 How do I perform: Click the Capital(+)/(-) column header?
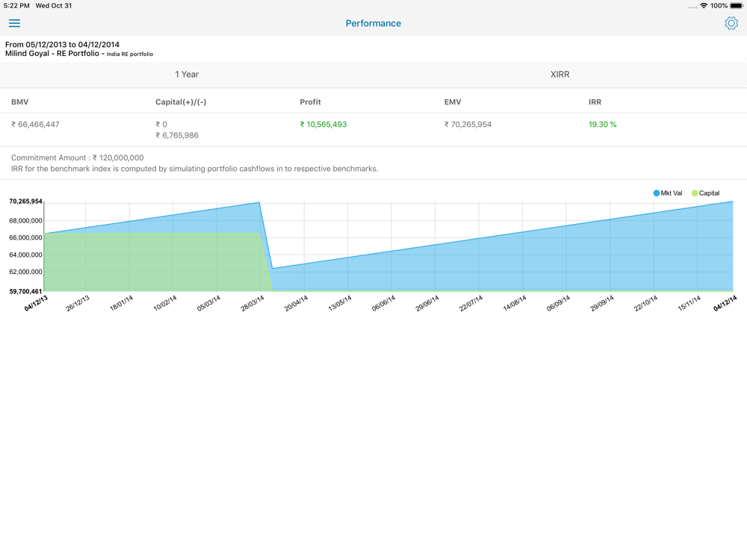click(181, 102)
